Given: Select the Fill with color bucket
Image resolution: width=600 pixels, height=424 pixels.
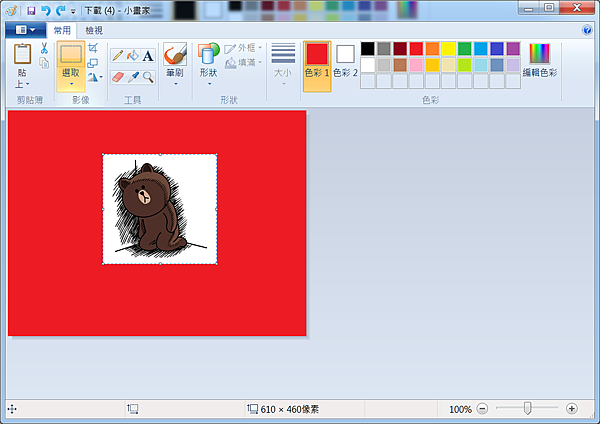Looking at the screenshot, I should click(133, 55).
